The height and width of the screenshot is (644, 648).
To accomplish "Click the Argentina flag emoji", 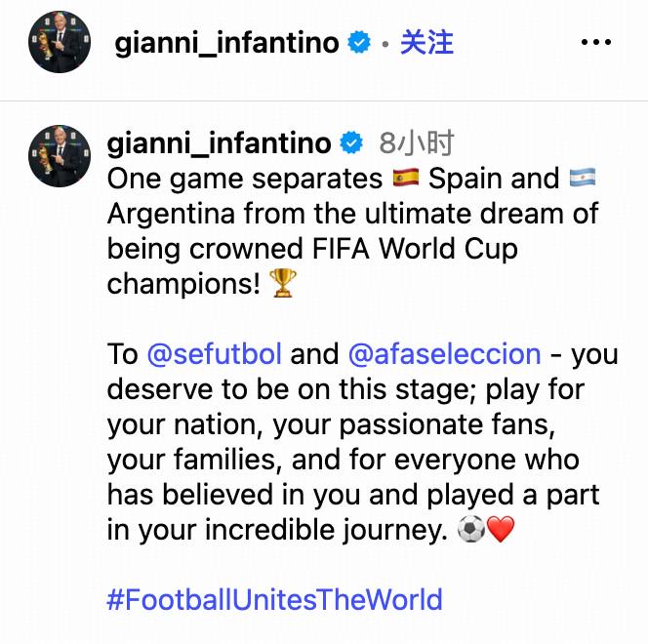I will click(x=583, y=178).
